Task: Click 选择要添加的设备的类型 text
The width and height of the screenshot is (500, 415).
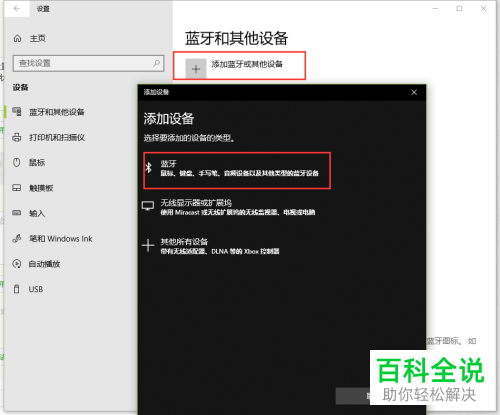Action: click(x=189, y=138)
